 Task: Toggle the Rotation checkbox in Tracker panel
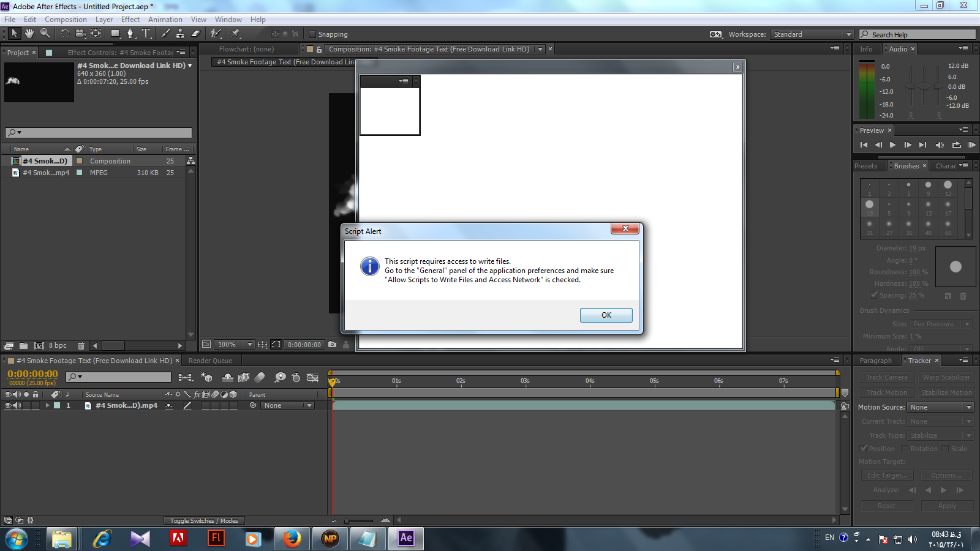905,449
